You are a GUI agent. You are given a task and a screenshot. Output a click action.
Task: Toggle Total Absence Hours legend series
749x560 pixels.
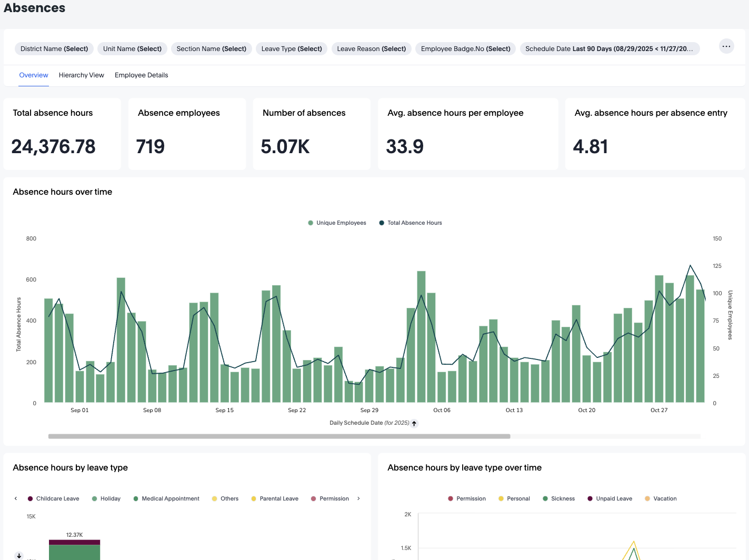(411, 223)
